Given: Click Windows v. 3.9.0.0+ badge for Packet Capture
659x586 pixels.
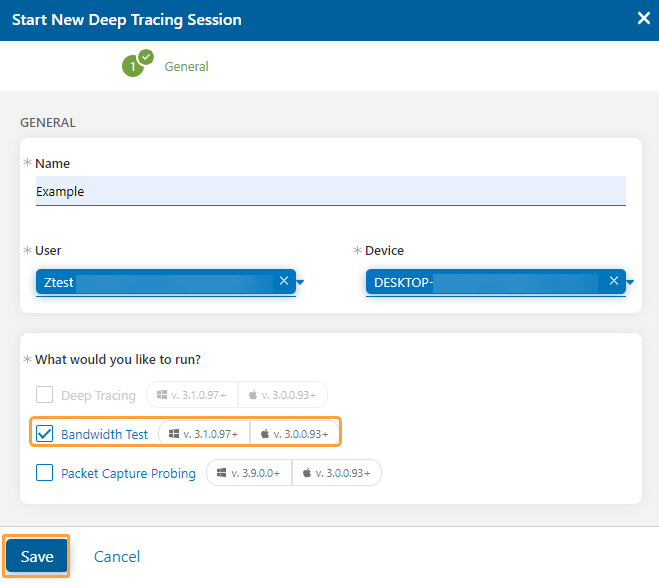Looking at the screenshot, I should coord(249,473).
